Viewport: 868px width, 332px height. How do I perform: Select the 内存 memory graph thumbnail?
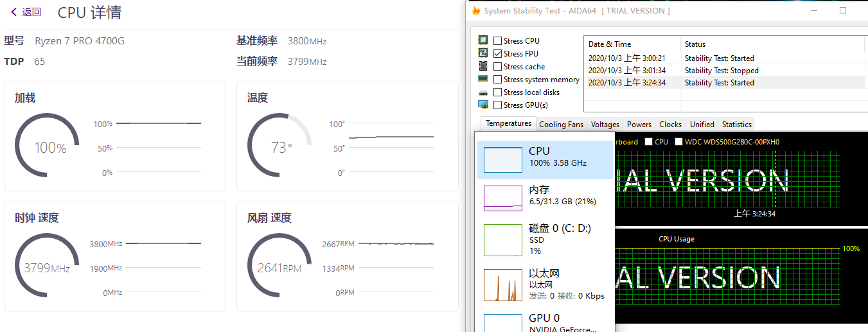[502, 198]
